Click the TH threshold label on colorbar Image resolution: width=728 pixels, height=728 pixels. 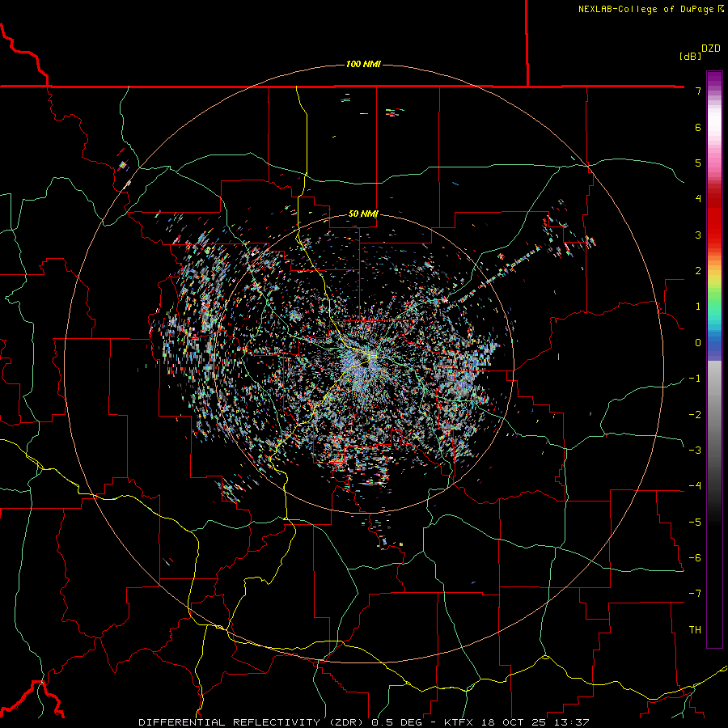click(695, 630)
